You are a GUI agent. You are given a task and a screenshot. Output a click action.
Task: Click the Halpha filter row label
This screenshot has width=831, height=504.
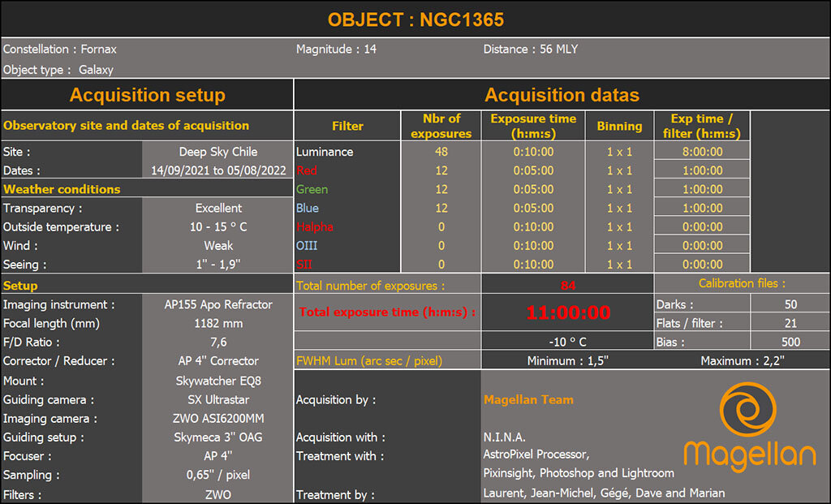[x=314, y=226]
